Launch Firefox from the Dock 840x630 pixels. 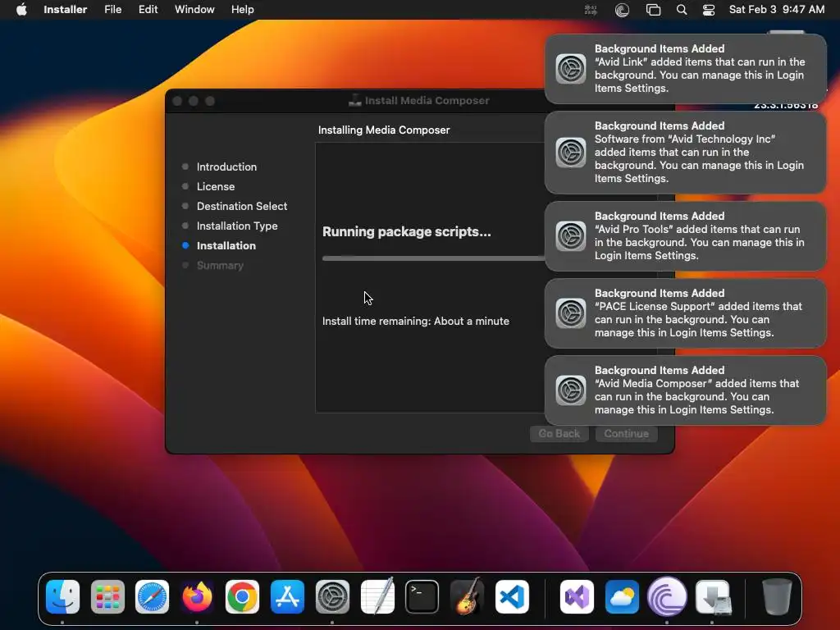pos(197,596)
